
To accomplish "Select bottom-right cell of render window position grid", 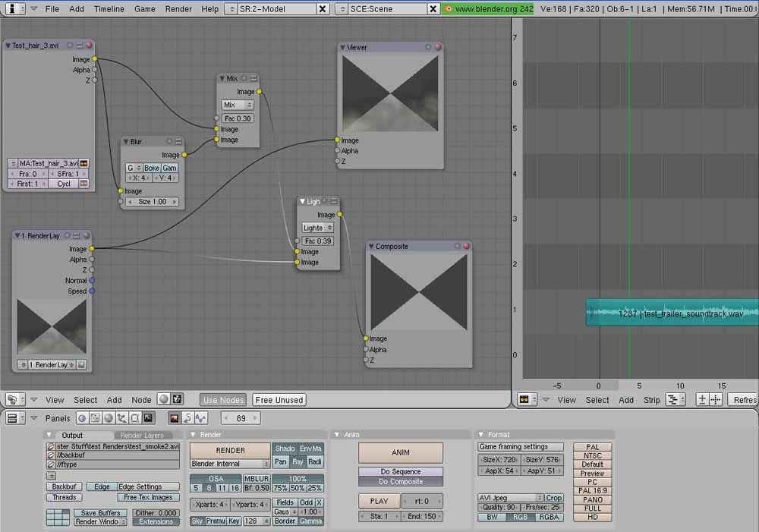I will 65,522.
